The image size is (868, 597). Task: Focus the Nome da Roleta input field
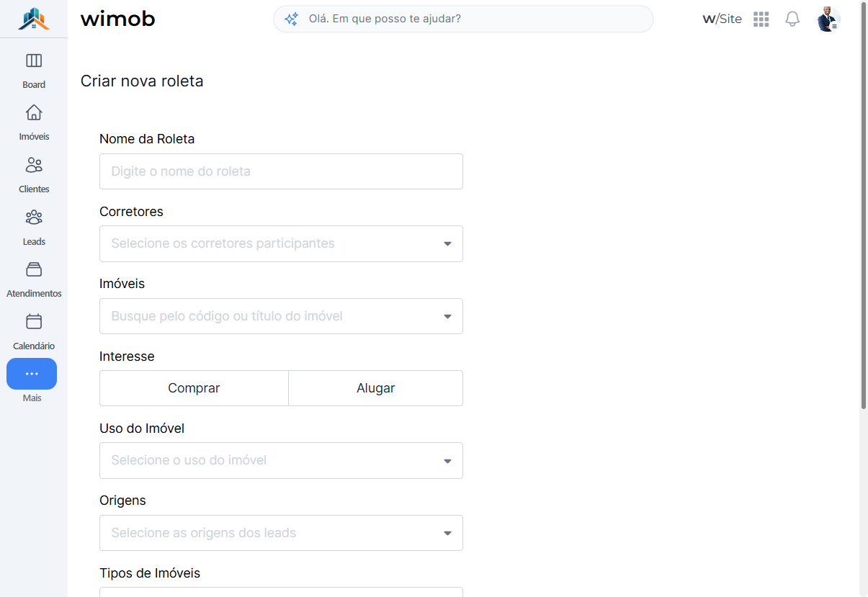(281, 171)
